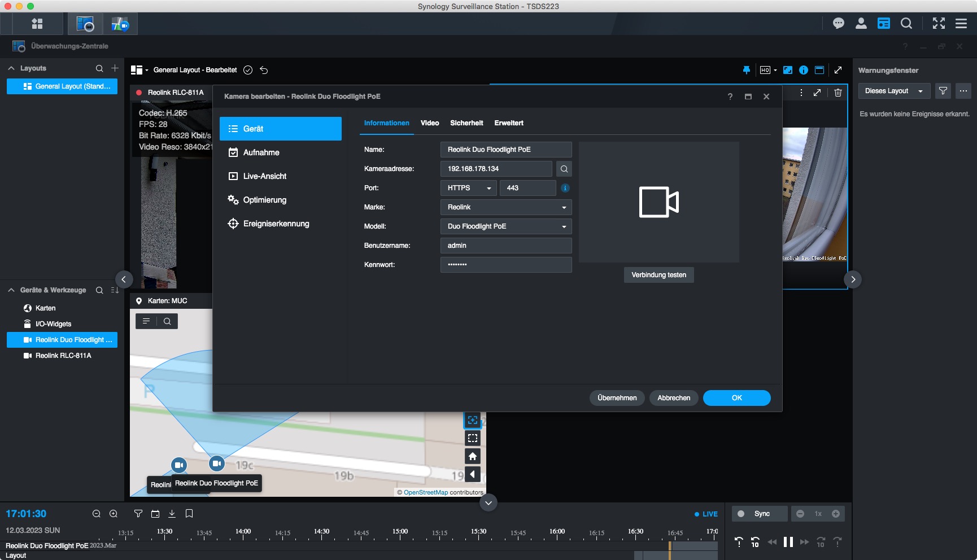Open the timeline calendar picker
977x560 pixels.
pos(155,514)
